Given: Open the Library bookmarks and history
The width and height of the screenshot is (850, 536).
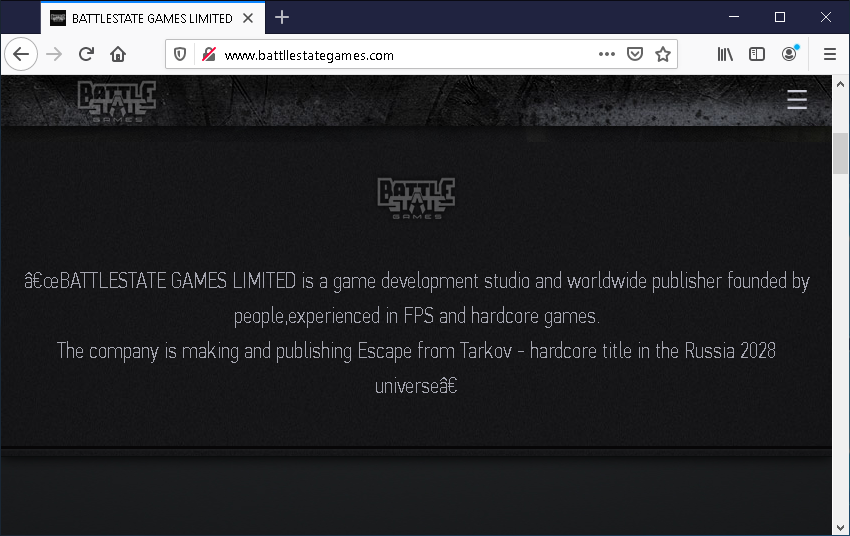Looking at the screenshot, I should pyautogui.click(x=725, y=55).
